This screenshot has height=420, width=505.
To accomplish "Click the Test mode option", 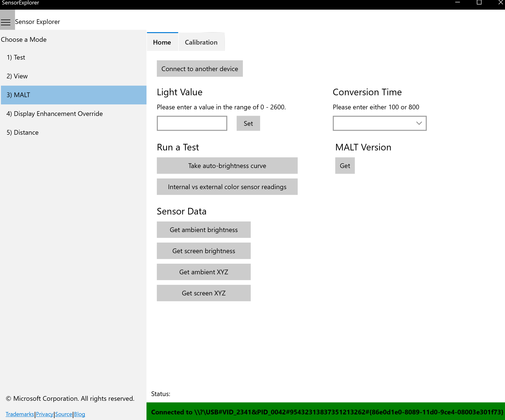I will 15,57.
